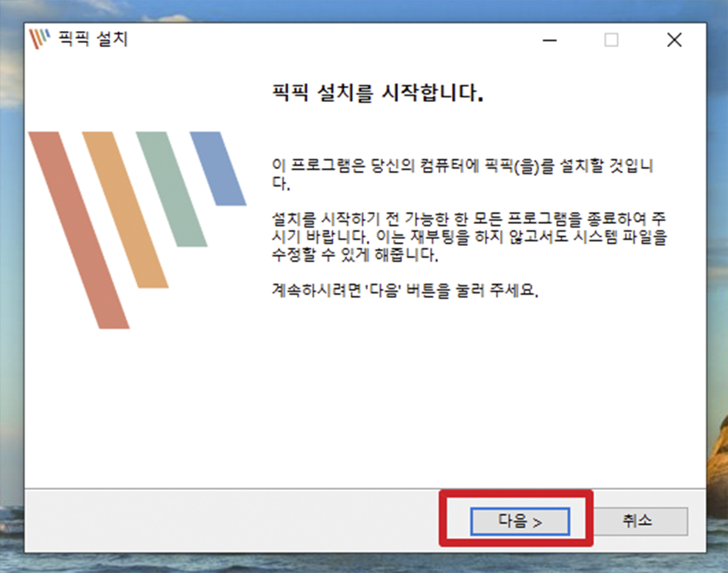728x573 pixels.
Task: Click the 다음 > button to continue
Action: (520, 521)
